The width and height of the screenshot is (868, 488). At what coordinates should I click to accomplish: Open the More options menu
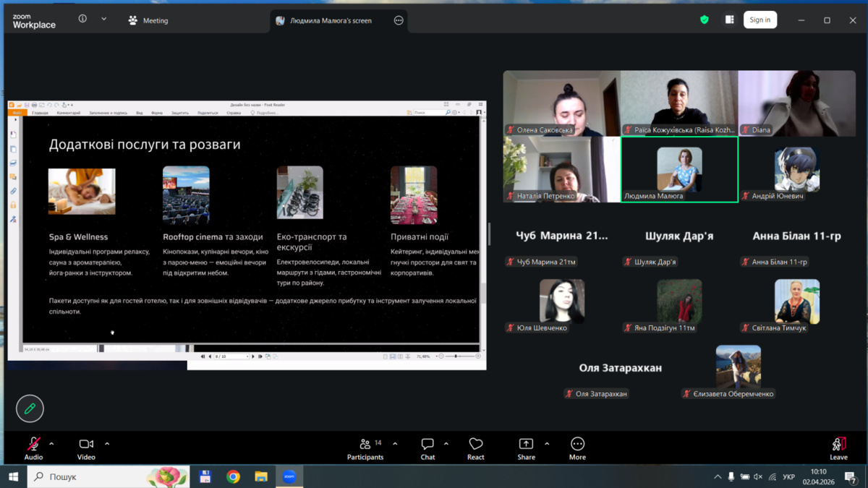pyautogui.click(x=577, y=448)
